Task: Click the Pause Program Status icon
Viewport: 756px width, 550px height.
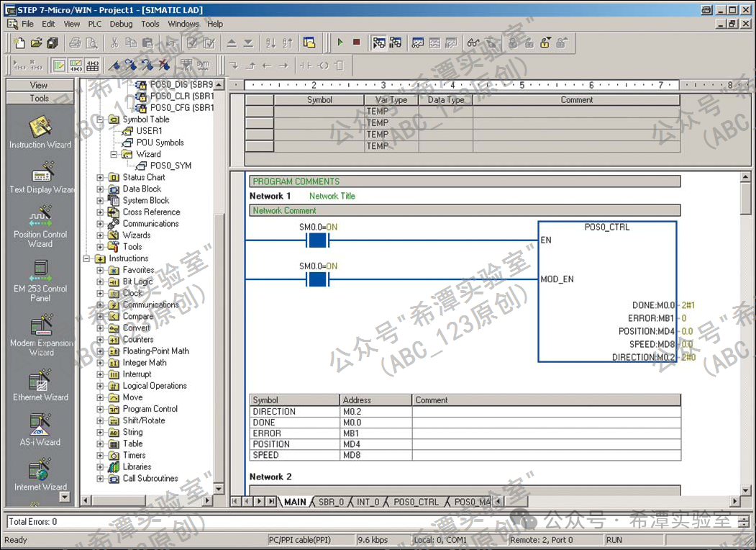Action: point(396,43)
